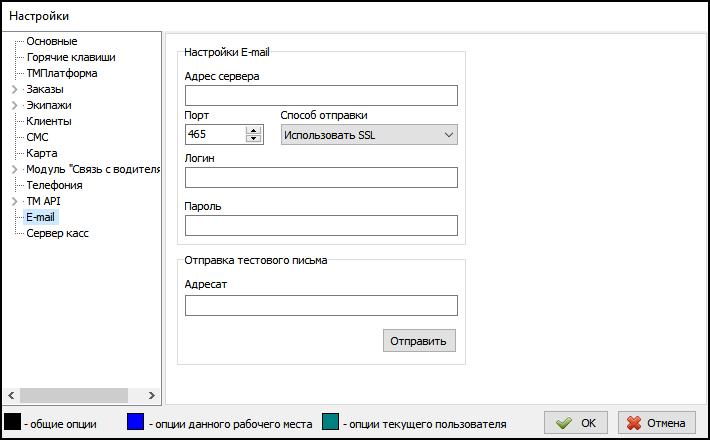Click the Отмена cancel button
710x440 pixels.
[657, 423]
